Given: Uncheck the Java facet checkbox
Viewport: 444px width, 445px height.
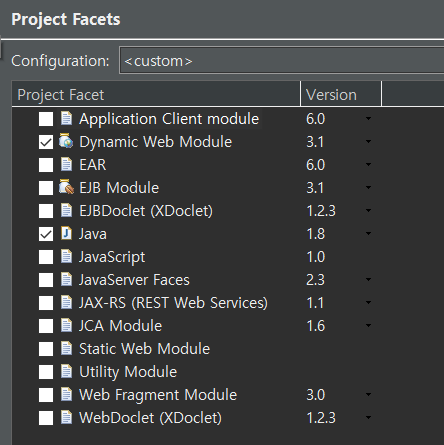Looking at the screenshot, I should click(46, 234).
